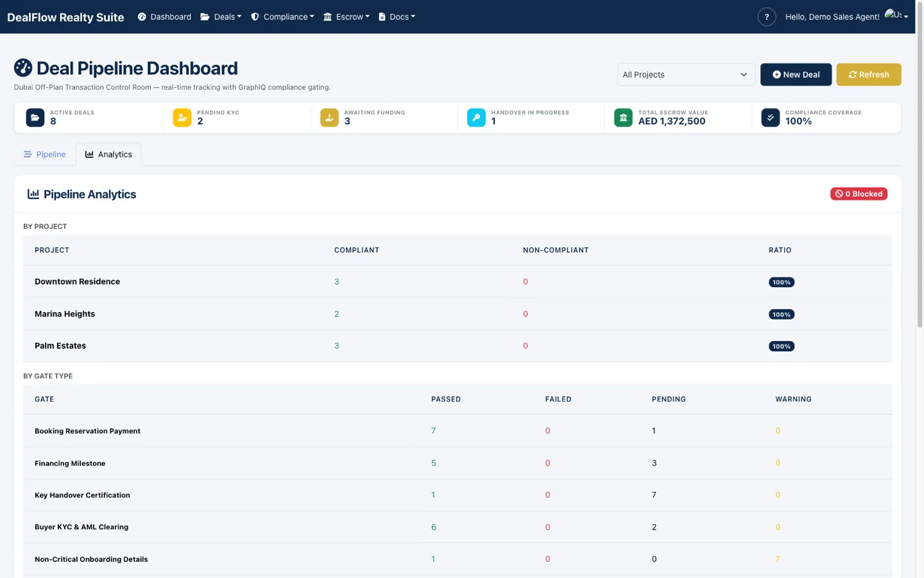Click the Handover in Progress key icon
924x578 pixels.
pos(476,118)
